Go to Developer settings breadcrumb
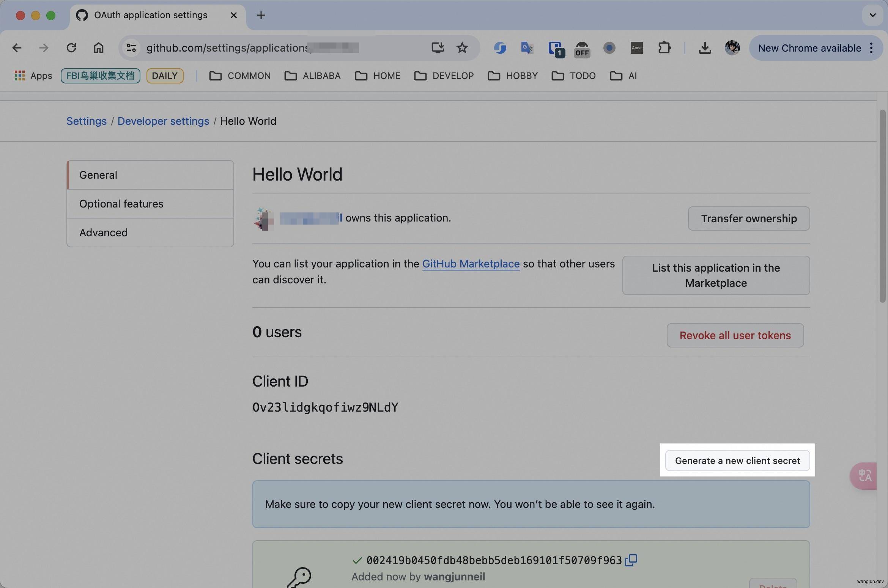 coord(163,121)
